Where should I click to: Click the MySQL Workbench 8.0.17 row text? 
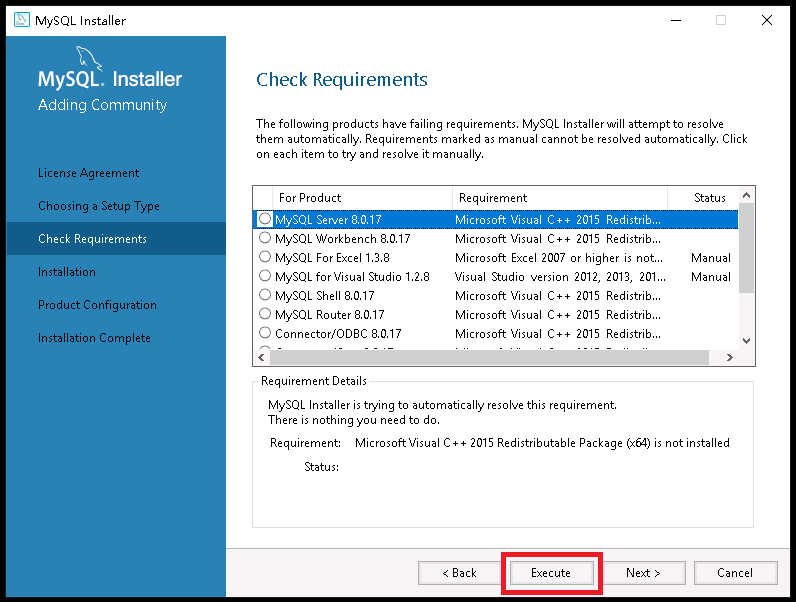coord(343,239)
